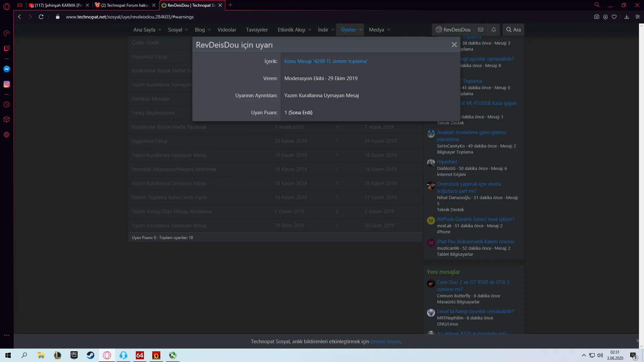
Task: Switch to Technopat Forum browser tab
Action: point(125,5)
